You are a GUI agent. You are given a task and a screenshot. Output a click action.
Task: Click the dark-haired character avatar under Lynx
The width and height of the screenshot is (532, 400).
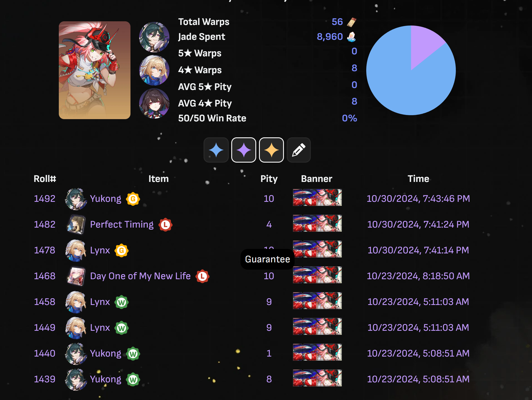coord(154,103)
